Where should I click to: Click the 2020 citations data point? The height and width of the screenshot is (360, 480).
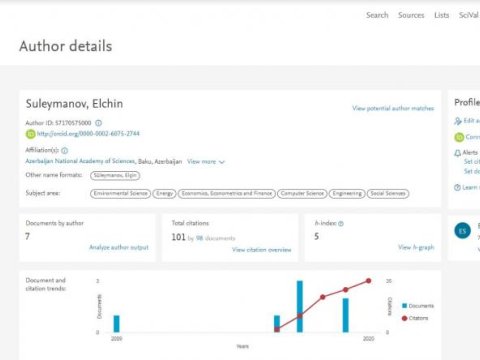[x=368, y=281]
